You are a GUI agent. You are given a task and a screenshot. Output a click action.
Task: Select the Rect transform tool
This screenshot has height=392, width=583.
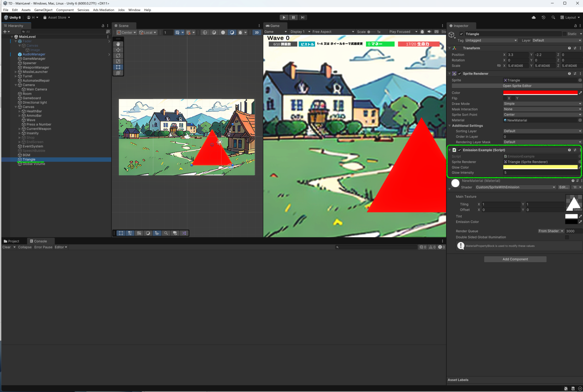tap(118, 67)
